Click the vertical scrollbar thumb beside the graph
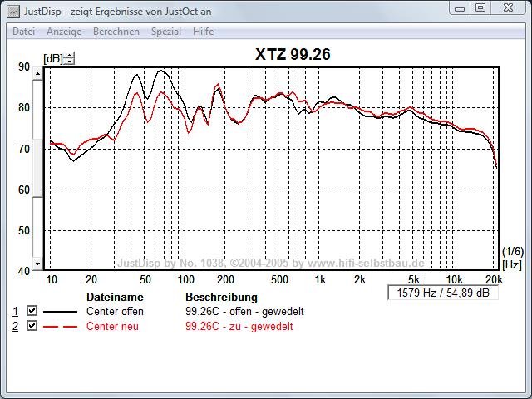Image resolution: width=532 pixels, height=399 pixels. coord(37,170)
